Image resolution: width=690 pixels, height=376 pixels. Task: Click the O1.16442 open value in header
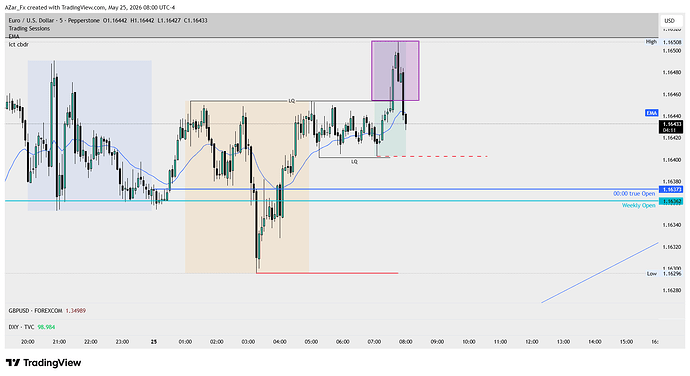coord(115,20)
